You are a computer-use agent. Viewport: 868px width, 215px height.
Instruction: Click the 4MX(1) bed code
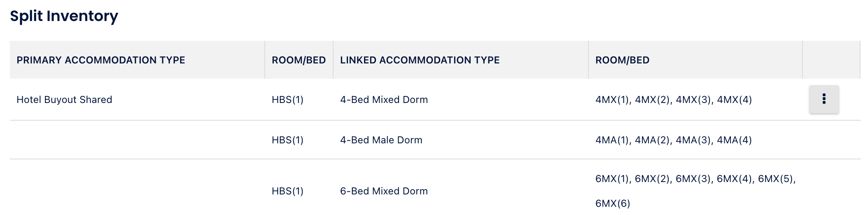612,100
